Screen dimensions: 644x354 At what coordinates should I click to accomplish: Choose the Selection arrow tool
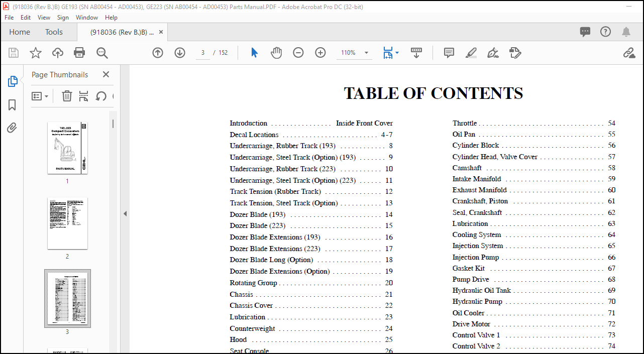254,53
